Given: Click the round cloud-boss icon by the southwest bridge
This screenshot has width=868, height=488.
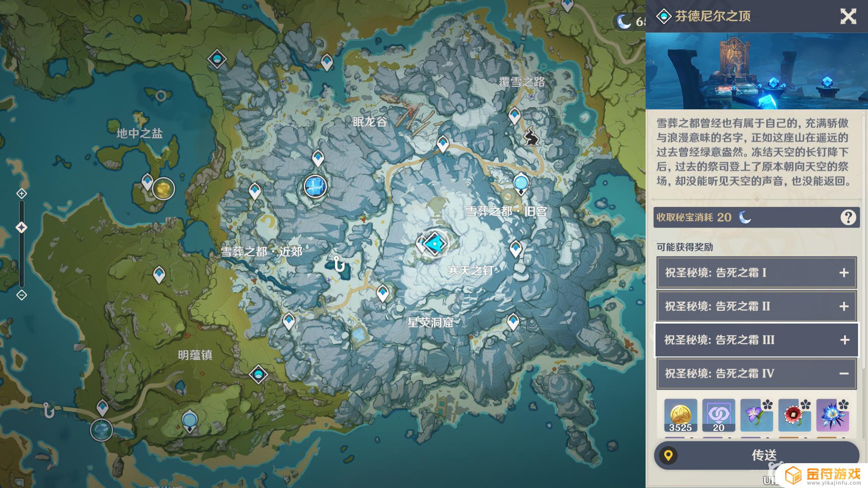Looking at the screenshot, I should point(101,429).
